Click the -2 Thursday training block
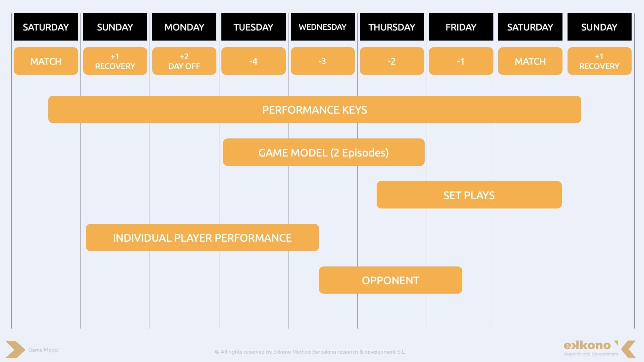 click(391, 61)
